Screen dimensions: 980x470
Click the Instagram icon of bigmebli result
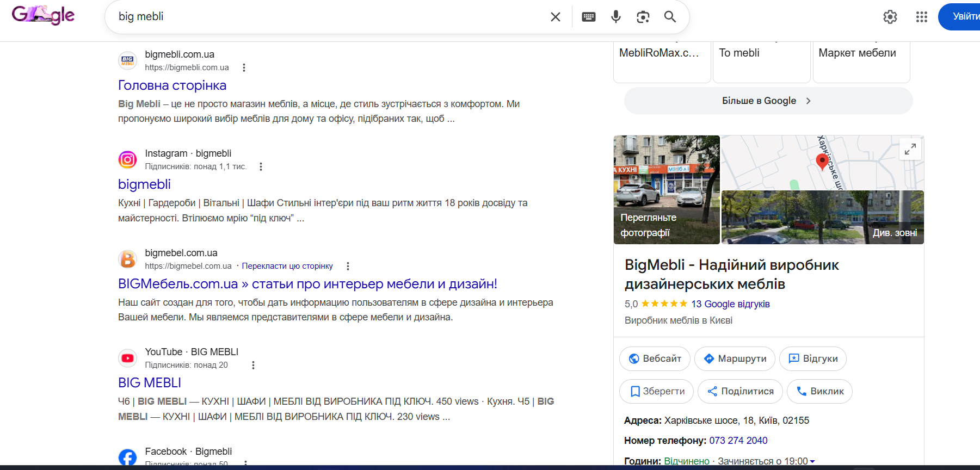(128, 159)
